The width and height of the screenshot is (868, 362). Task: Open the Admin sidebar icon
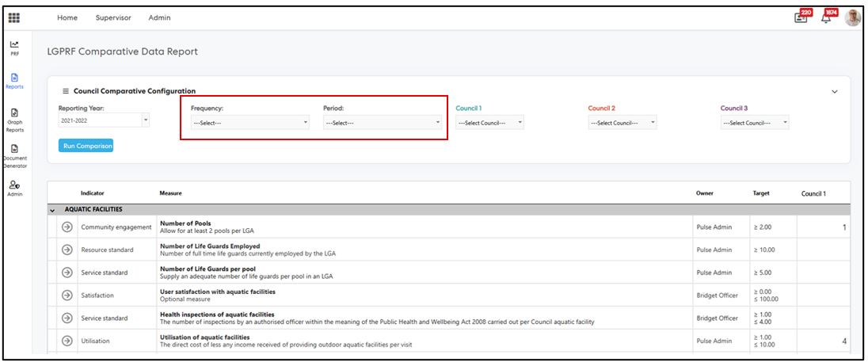click(14, 188)
